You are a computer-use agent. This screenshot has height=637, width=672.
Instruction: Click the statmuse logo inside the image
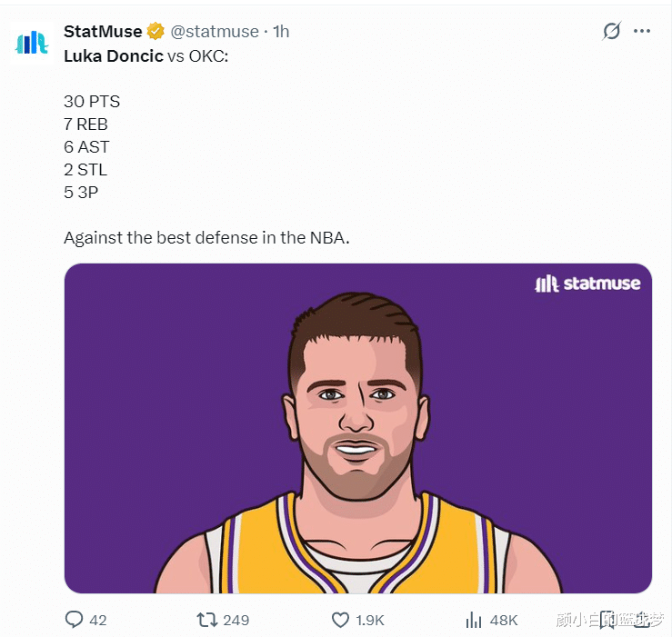(587, 284)
